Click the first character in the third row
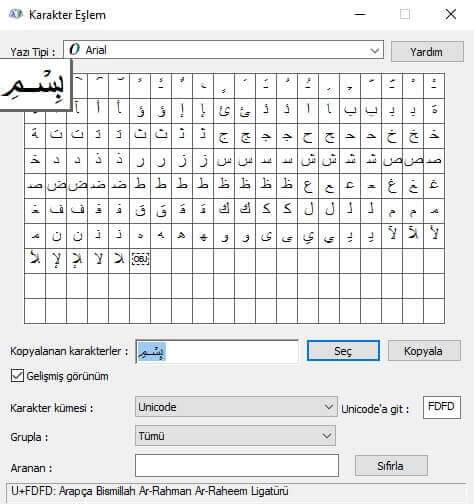Image resolution: width=474 pixels, height=504 pixels. click(x=35, y=136)
